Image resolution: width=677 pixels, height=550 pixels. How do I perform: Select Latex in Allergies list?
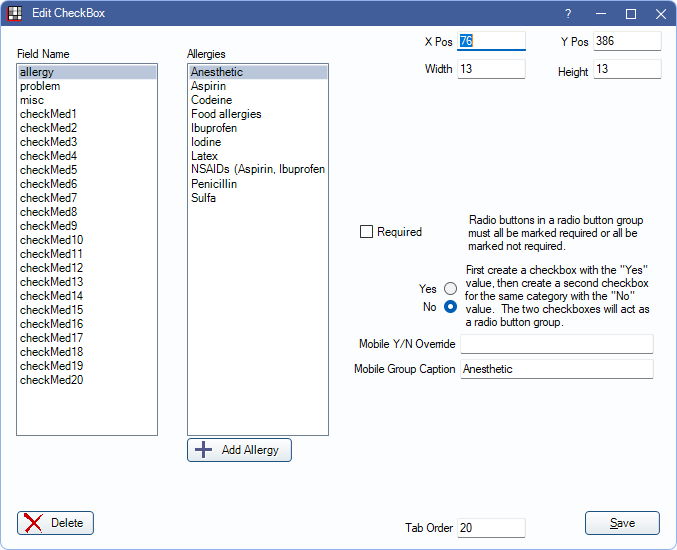point(204,156)
